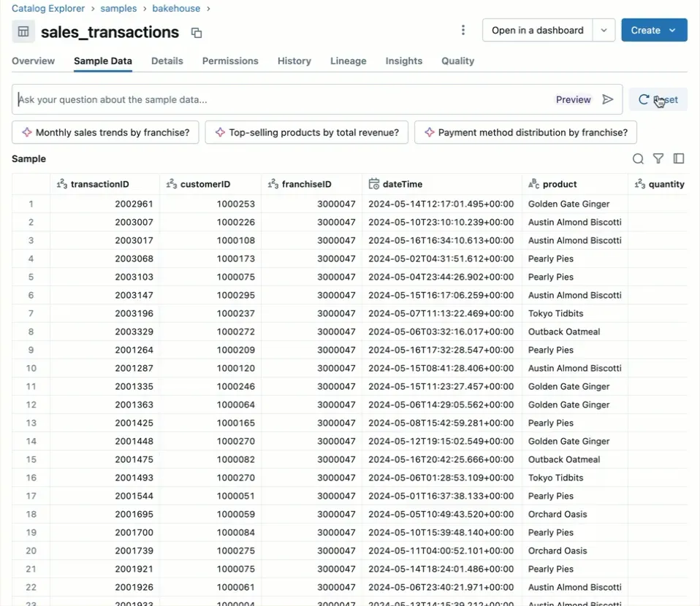700x606 pixels.
Task: Select customerID cell 1000064
Action: [210, 404]
